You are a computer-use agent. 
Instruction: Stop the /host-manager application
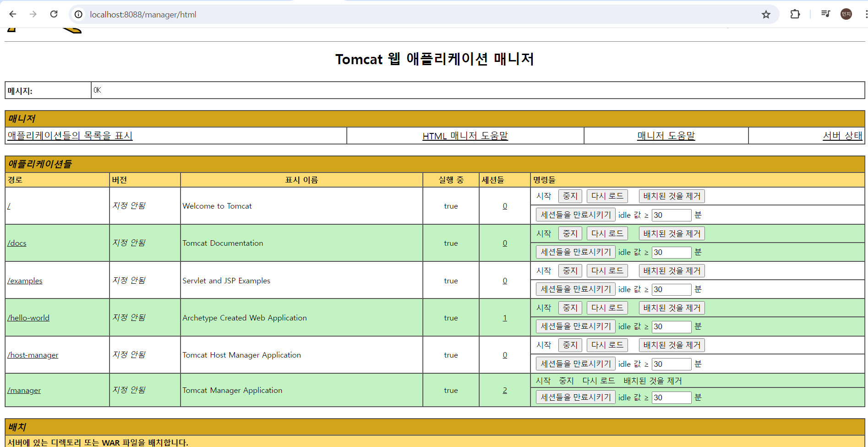(x=570, y=345)
